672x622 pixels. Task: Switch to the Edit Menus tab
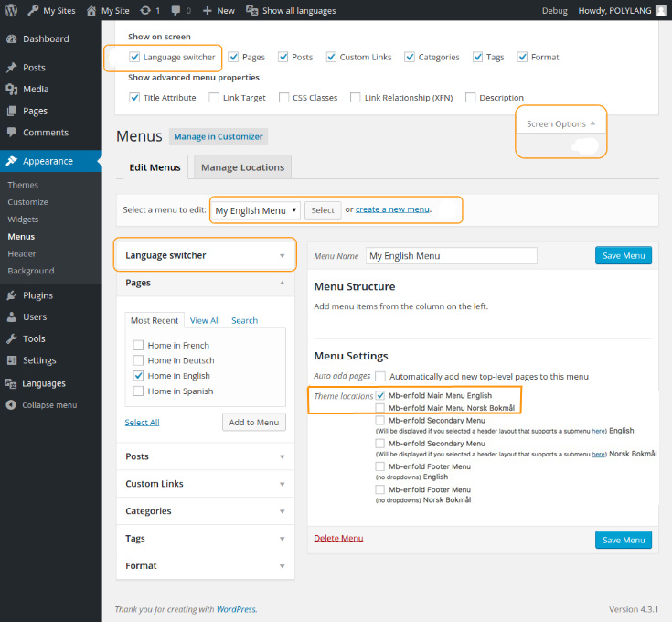155,167
